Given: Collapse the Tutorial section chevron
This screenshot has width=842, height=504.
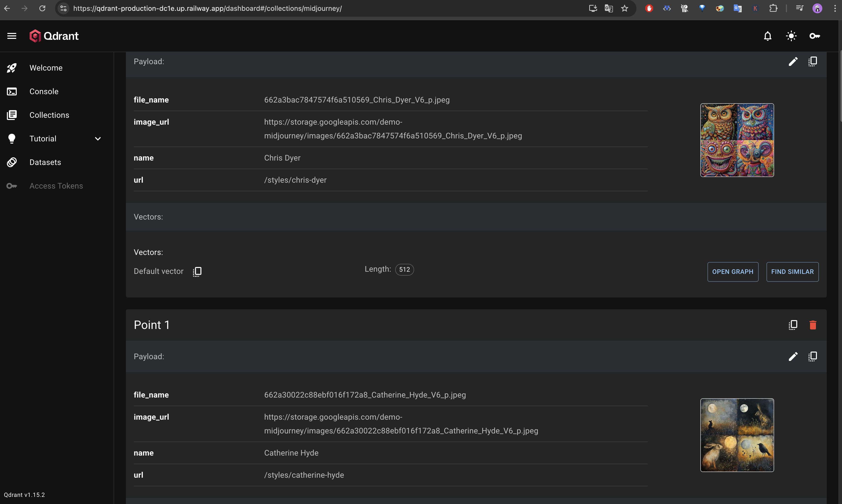Looking at the screenshot, I should pyautogui.click(x=97, y=139).
